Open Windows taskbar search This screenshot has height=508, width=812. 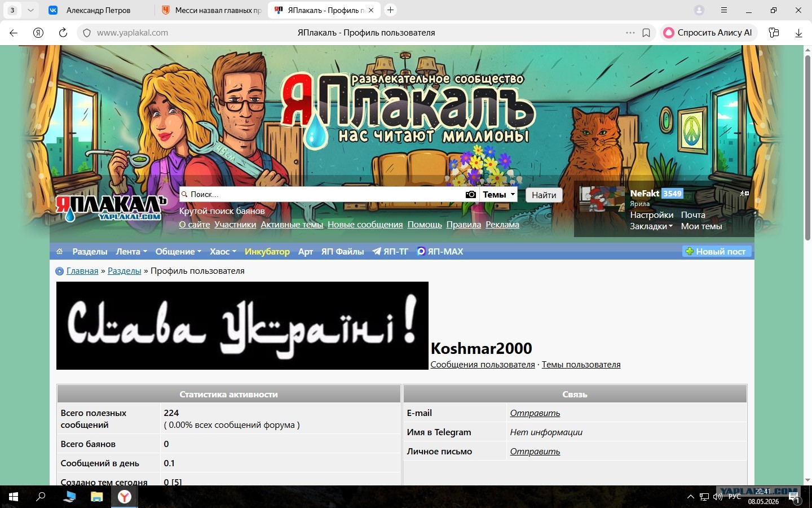(41, 497)
